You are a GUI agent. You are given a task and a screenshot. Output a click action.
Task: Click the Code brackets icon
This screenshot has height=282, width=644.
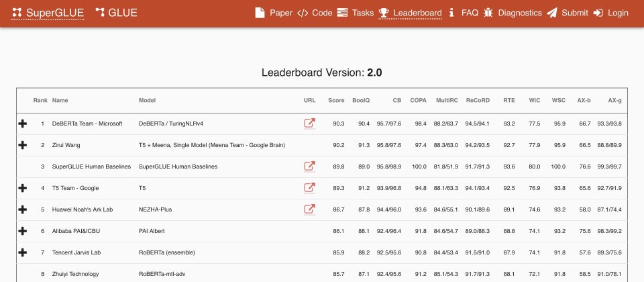(x=303, y=13)
